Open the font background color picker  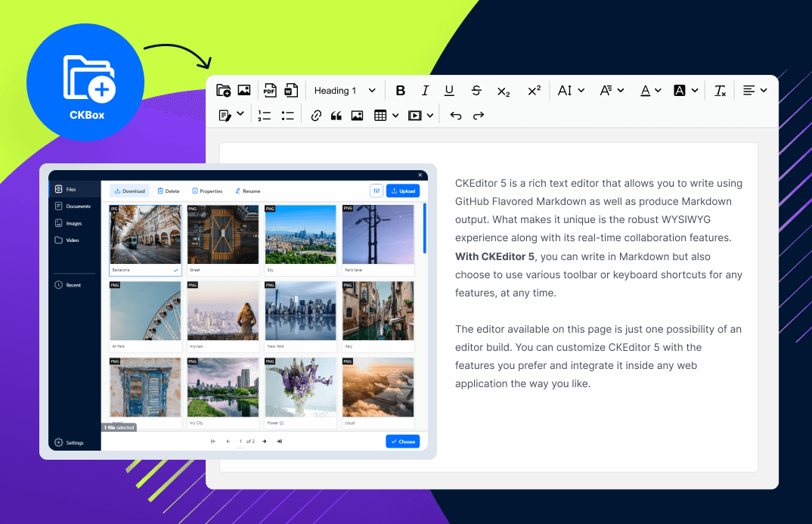pyautogui.click(x=686, y=91)
